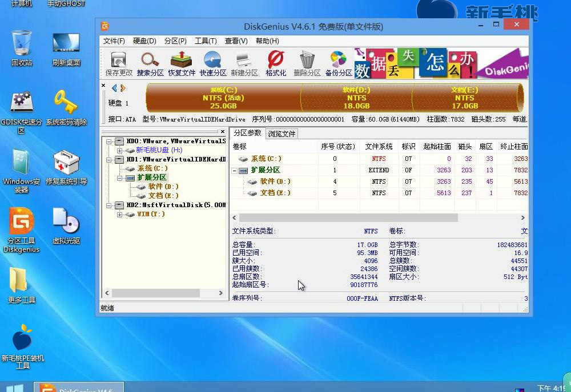Switch to the 分区参数 tab
Image resolution: width=571 pixels, height=392 pixels.
pos(248,133)
